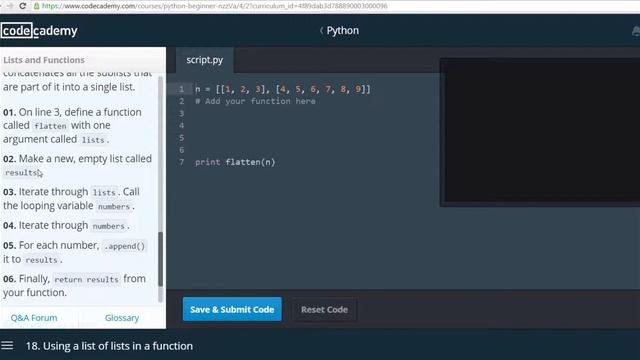640x360 pixels.
Task: Click instruction step 04 'Iterate through numbers'
Action: point(66,225)
